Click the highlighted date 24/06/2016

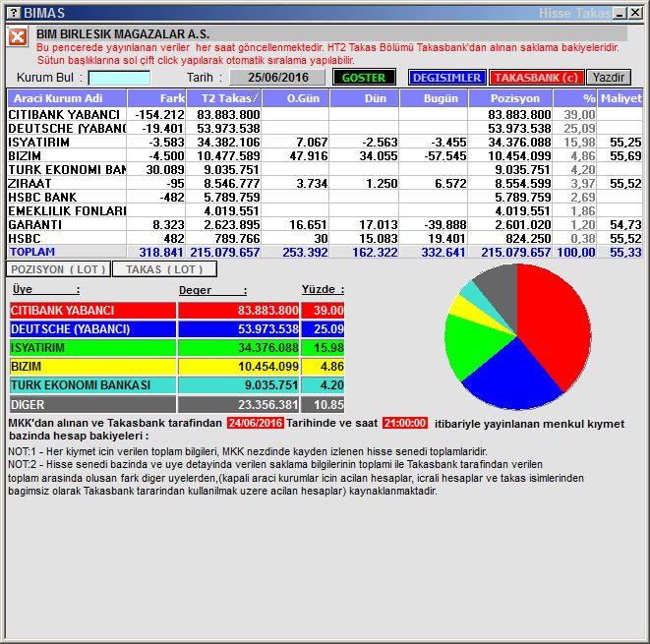tap(256, 423)
